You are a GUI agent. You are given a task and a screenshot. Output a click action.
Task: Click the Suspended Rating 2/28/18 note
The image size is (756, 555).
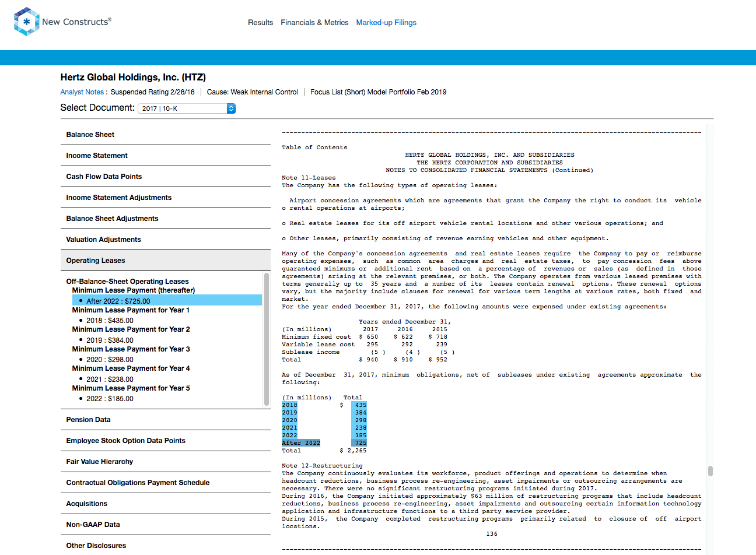pos(152,92)
